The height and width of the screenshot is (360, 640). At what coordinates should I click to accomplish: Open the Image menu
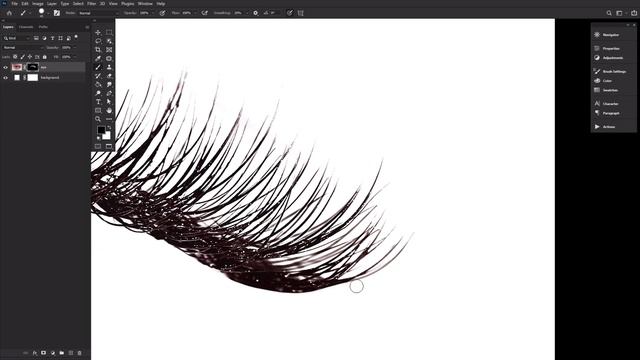pyautogui.click(x=38, y=4)
